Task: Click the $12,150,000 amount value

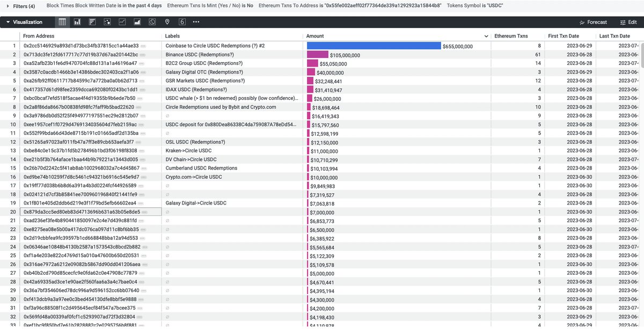Action: pos(324,142)
